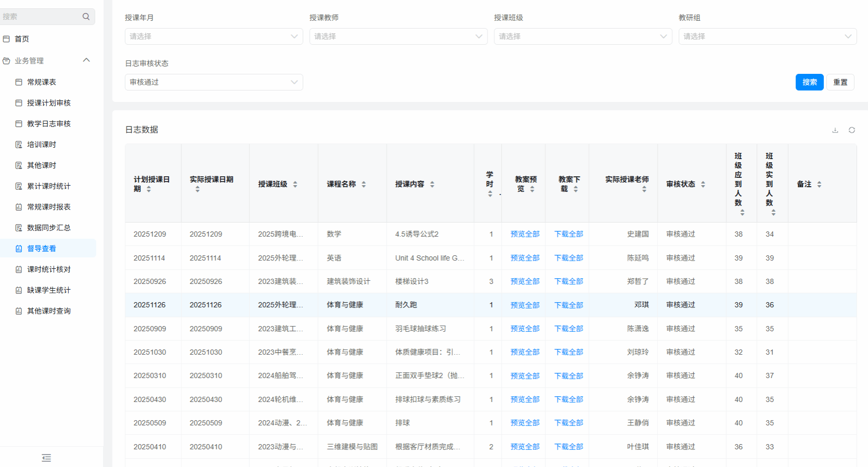Open 授课计划审核 menu item
The height and width of the screenshot is (467, 868).
tap(48, 103)
